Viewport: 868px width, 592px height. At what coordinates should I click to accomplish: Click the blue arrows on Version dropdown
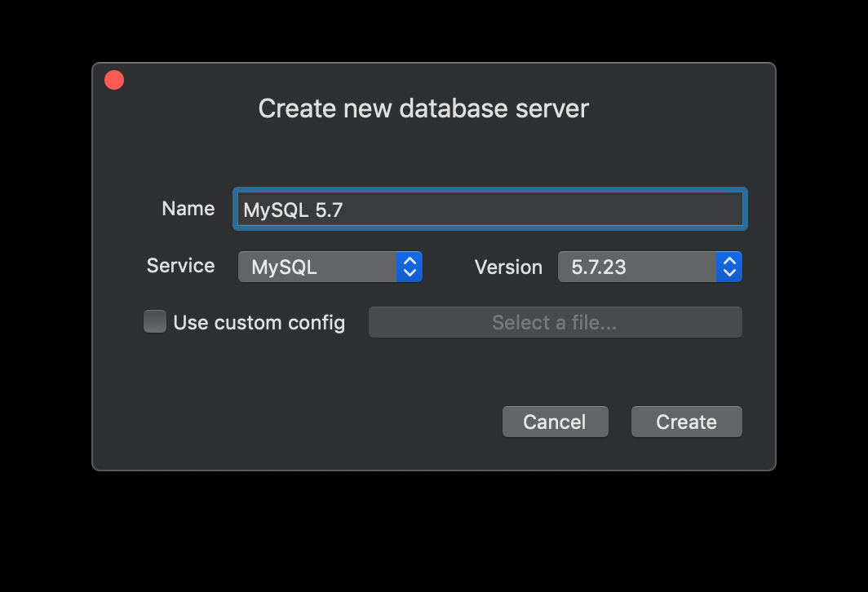[729, 267]
